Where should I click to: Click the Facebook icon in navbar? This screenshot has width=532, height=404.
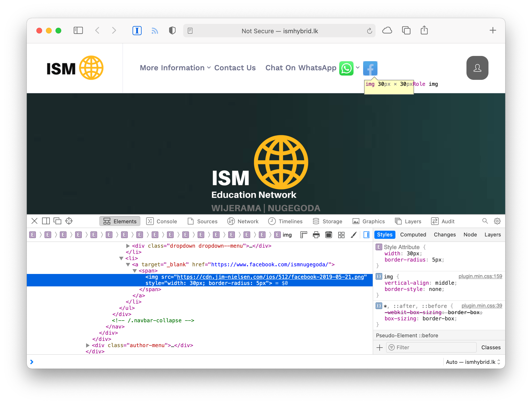370,68
